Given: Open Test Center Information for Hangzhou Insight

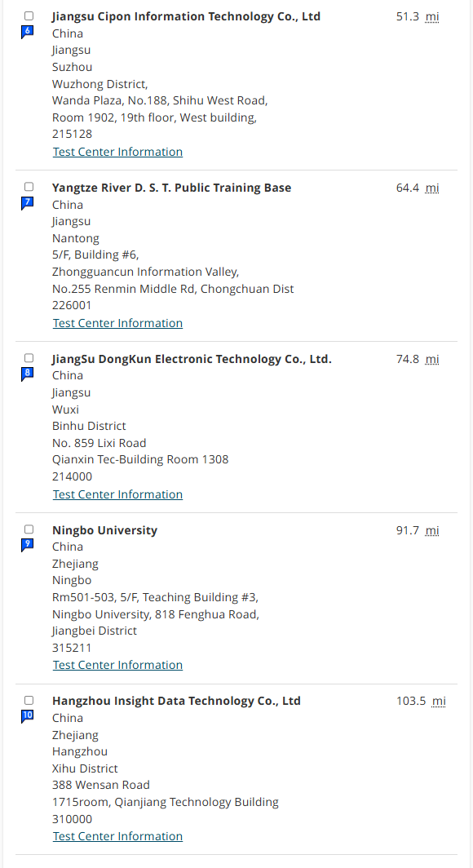Looking at the screenshot, I should (x=117, y=836).
